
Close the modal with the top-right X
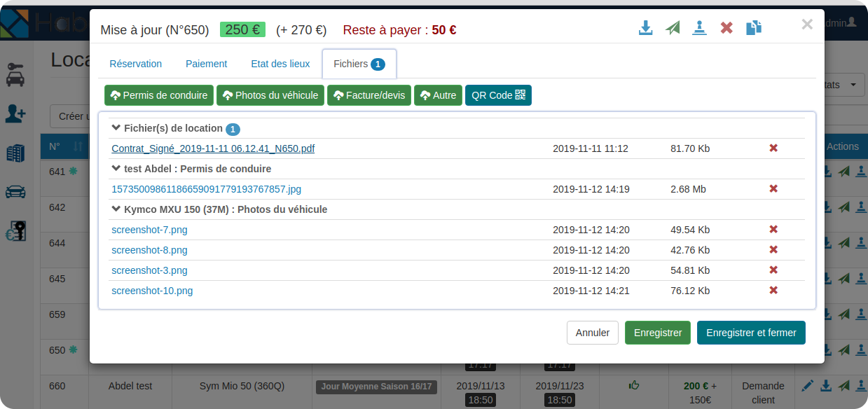tap(807, 25)
